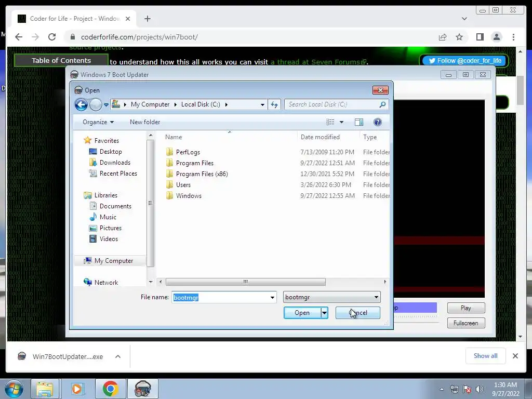Toggle the preview pane icon
This screenshot has height=399, width=532.
coord(358,122)
